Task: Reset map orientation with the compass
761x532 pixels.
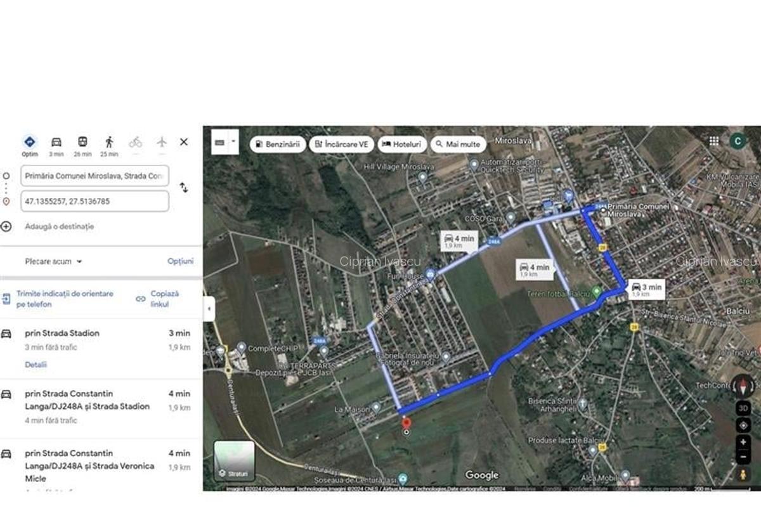Action: tap(743, 386)
